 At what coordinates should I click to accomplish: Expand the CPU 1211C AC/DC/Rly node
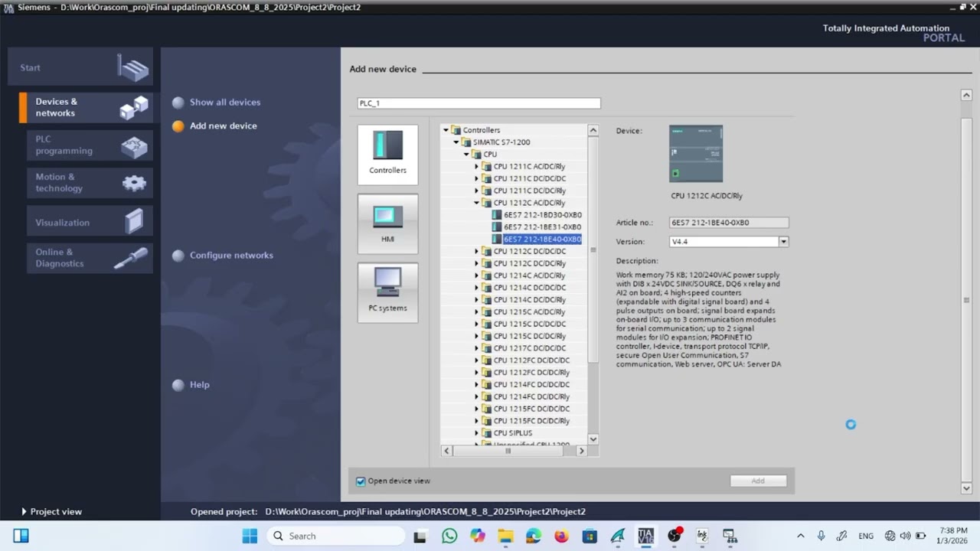pyautogui.click(x=476, y=166)
